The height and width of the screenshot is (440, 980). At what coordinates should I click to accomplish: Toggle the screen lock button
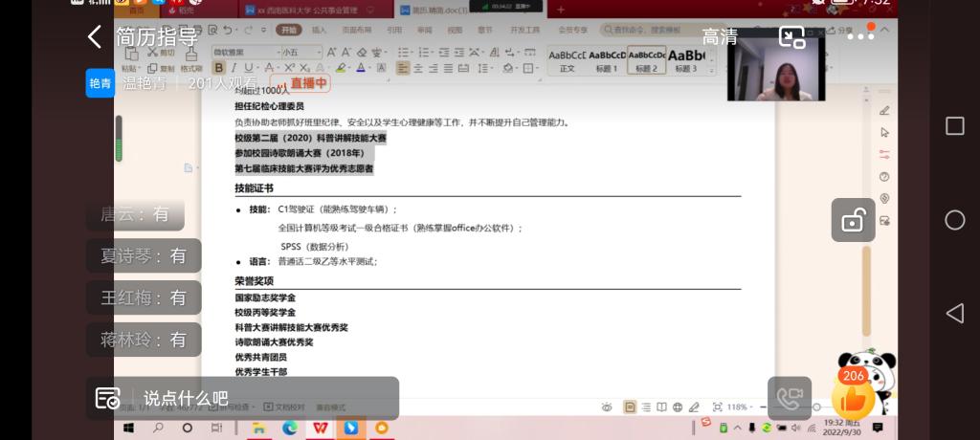click(852, 220)
